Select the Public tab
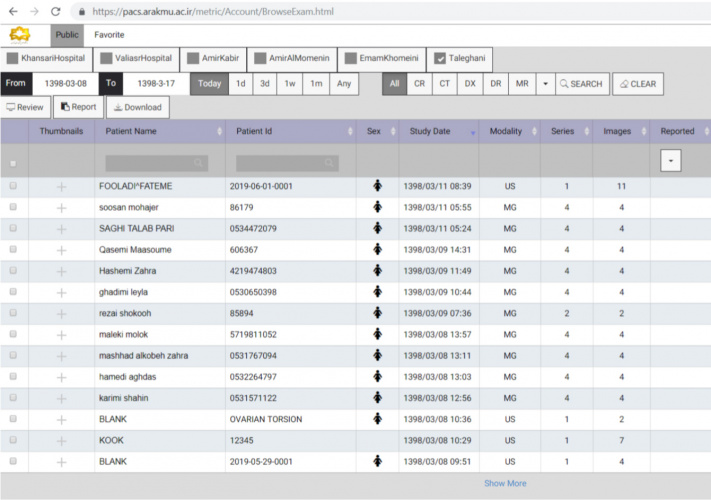The height and width of the screenshot is (500, 711). 67,35
